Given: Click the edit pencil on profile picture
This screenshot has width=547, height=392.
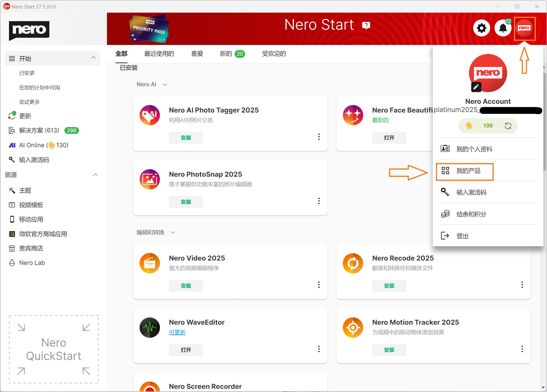Looking at the screenshot, I should pyautogui.click(x=476, y=87).
